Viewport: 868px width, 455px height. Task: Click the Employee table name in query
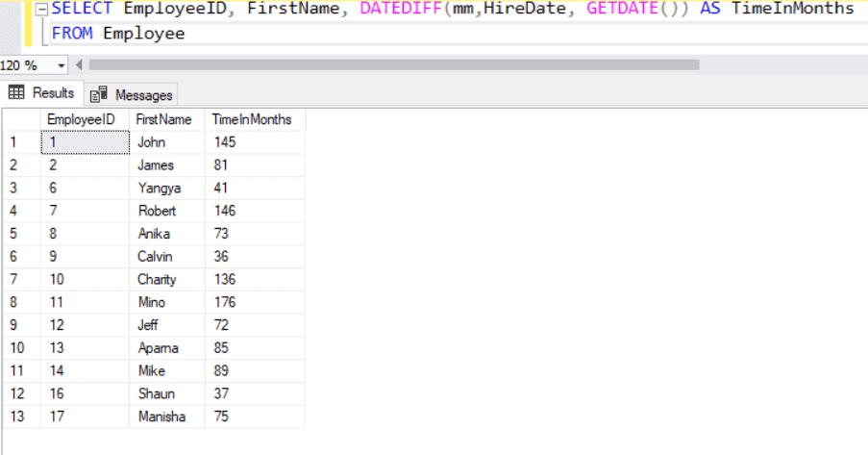(x=143, y=34)
